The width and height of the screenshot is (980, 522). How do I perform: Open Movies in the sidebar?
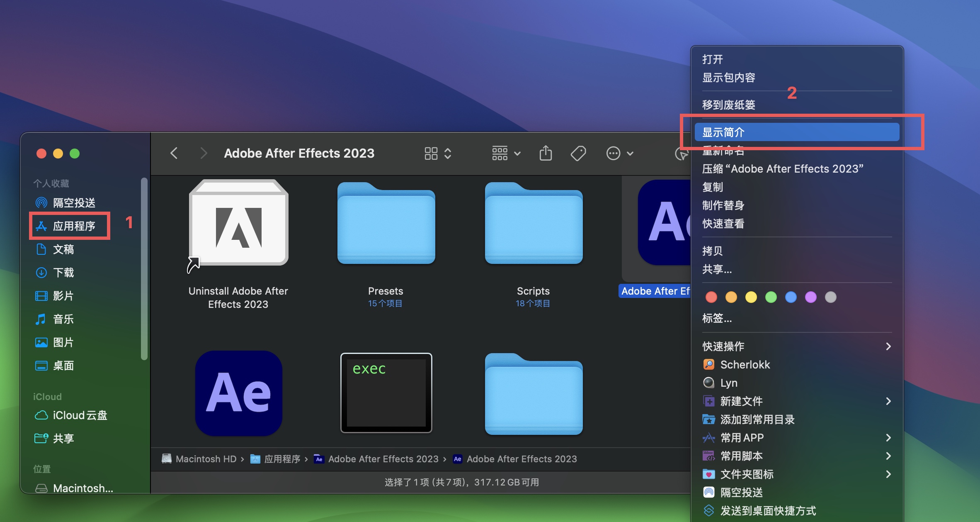(x=55, y=295)
